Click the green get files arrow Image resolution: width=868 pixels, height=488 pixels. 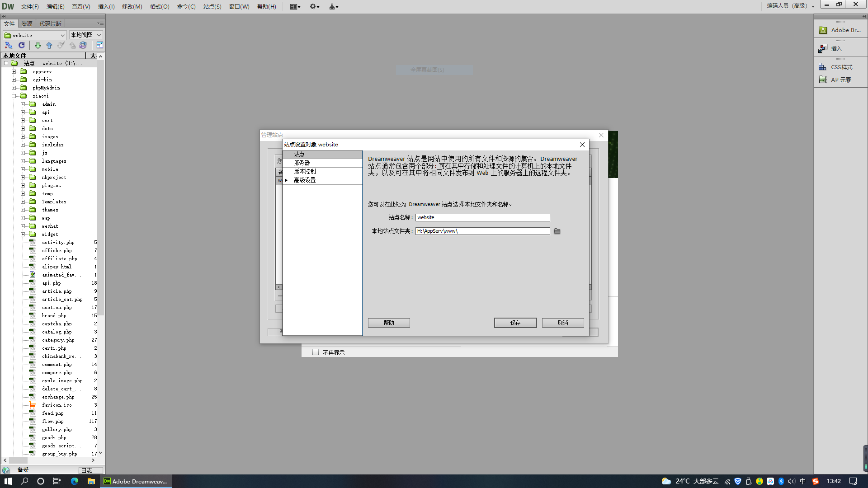point(38,45)
